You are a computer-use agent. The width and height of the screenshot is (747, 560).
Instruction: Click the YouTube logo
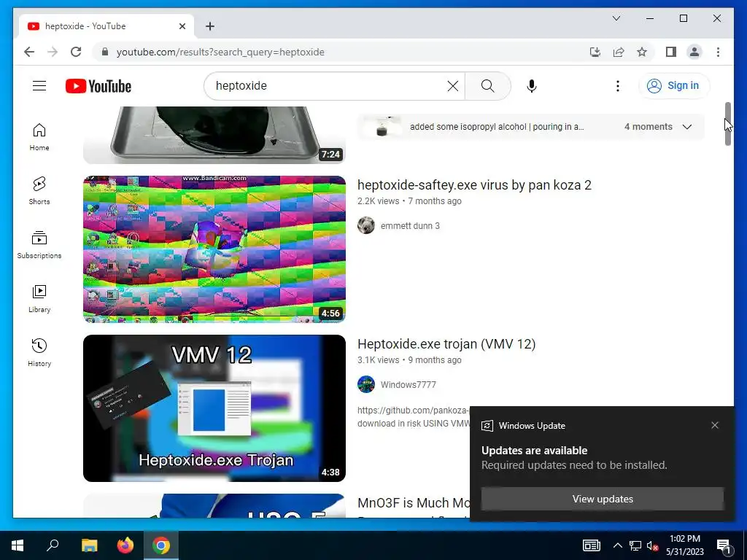98,86
